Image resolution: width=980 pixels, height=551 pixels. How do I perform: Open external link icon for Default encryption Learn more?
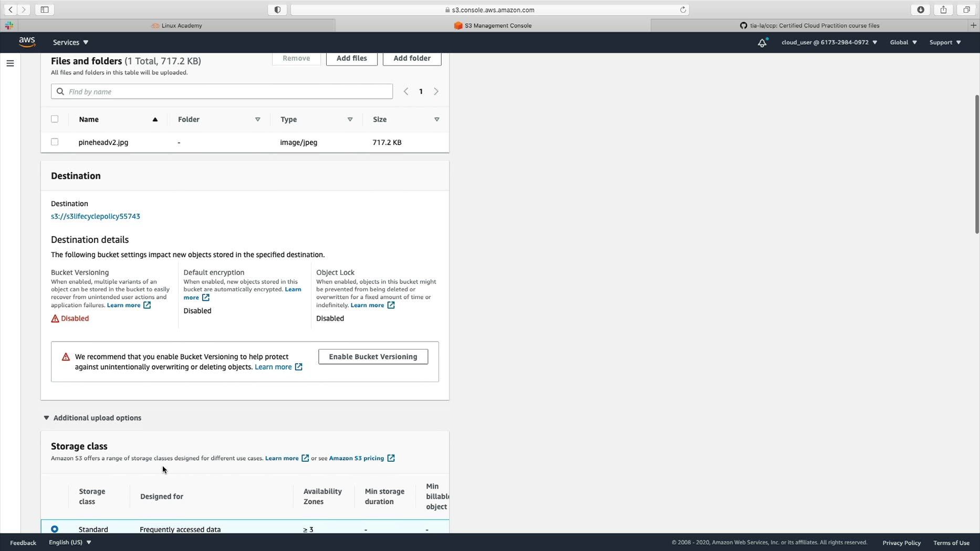click(x=206, y=298)
